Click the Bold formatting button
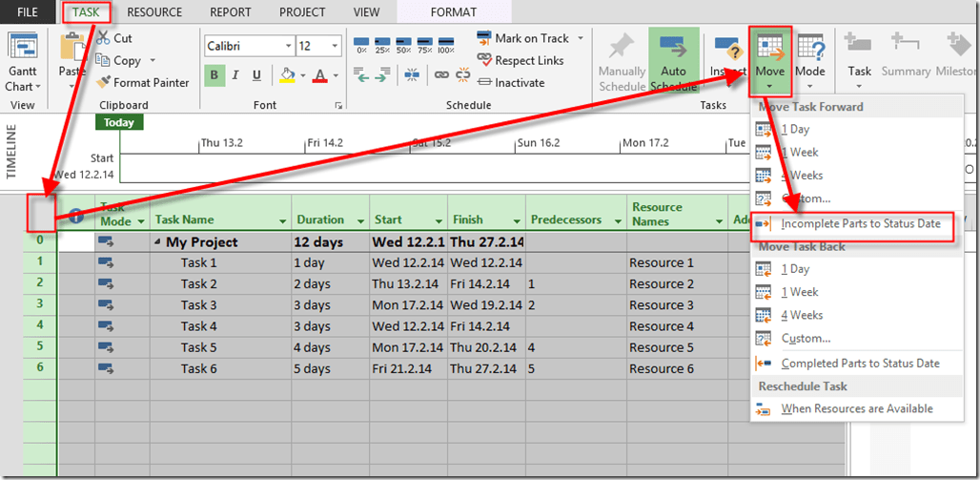This screenshot has width=980, height=480. 214,75
